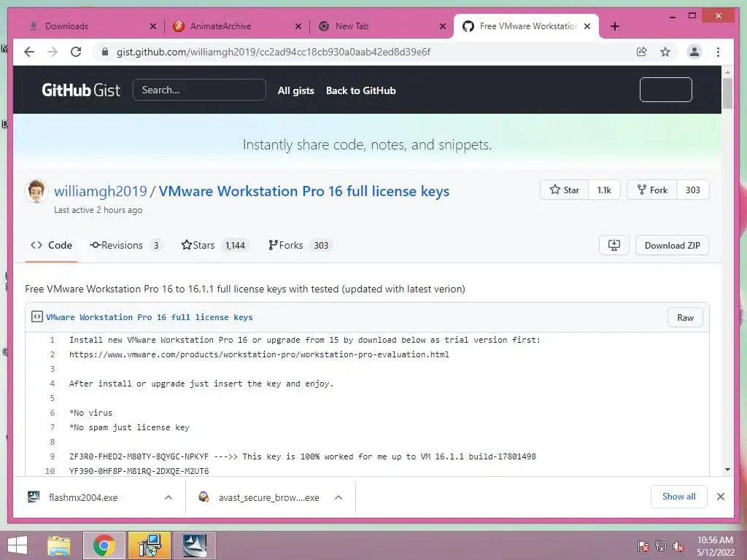The width and height of the screenshot is (747, 560).
Task: Download the gist as ZIP
Action: point(672,245)
